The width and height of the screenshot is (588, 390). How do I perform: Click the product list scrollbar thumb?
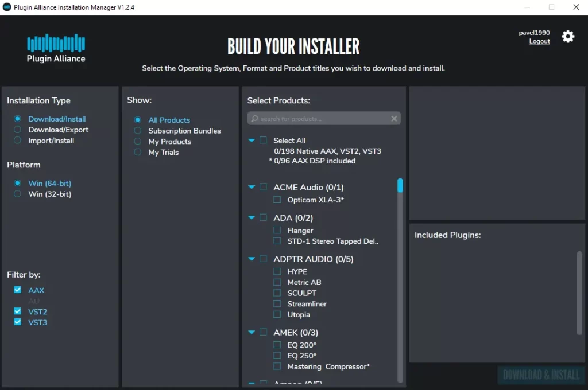tap(400, 185)
